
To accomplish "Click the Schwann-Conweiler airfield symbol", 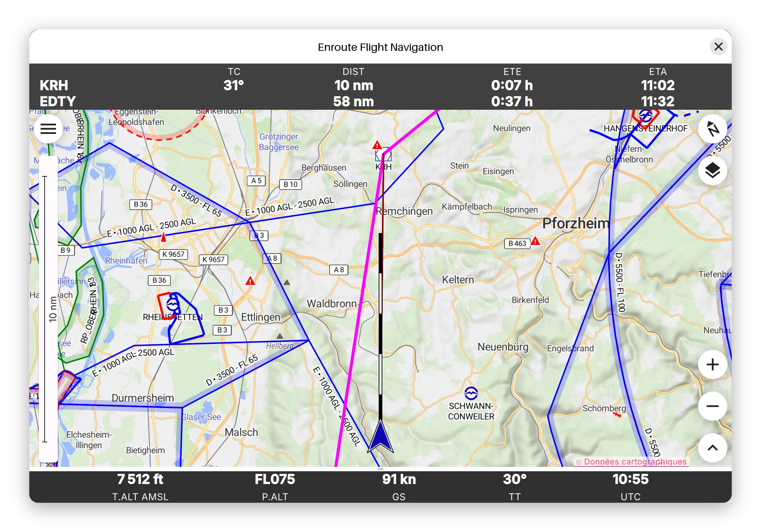I will pyautogui.click(x=471, y=393).
